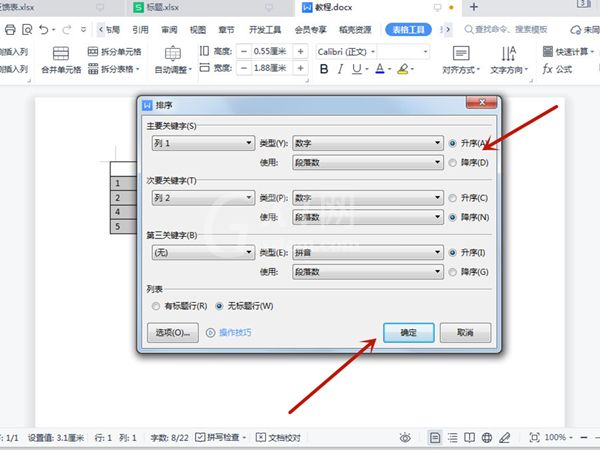Decrease row height with minus button
Screen dimensions: 600x450
click(x=244, y=51)
